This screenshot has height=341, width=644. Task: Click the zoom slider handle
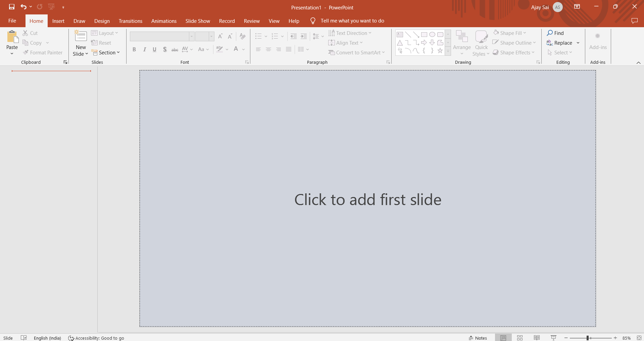click(588, 338)
